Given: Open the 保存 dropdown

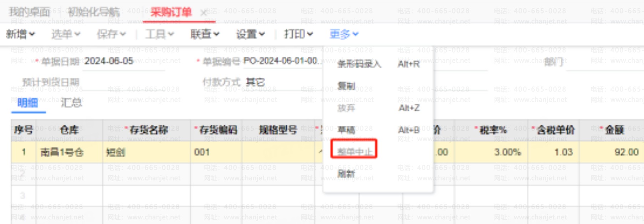Looking at the screenshot, I should pos(111,34).
